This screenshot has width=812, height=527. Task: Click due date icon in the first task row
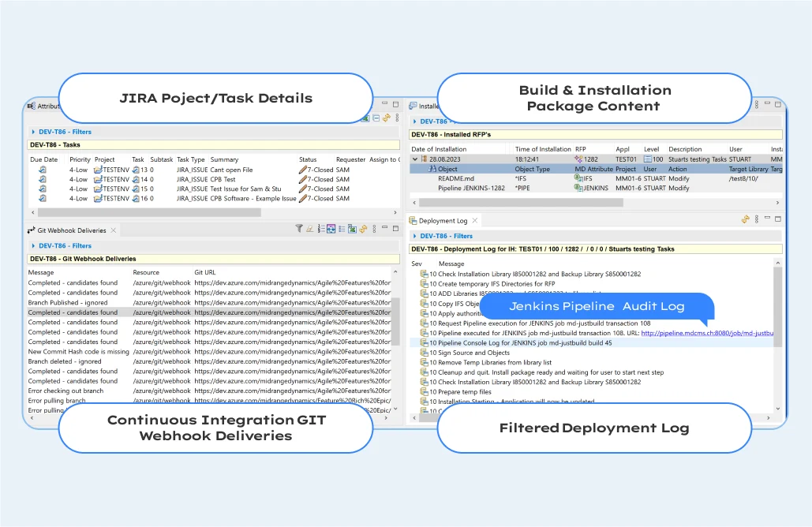point(43,170)
